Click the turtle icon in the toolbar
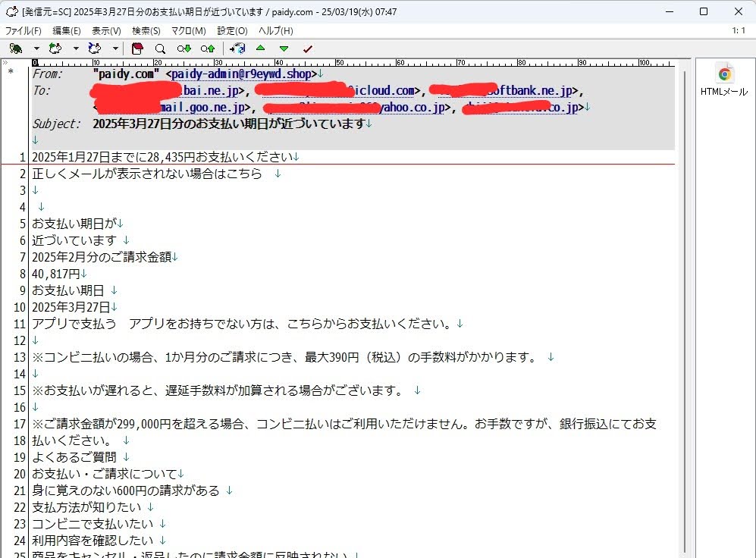756x558 pixels. [15, 49]
